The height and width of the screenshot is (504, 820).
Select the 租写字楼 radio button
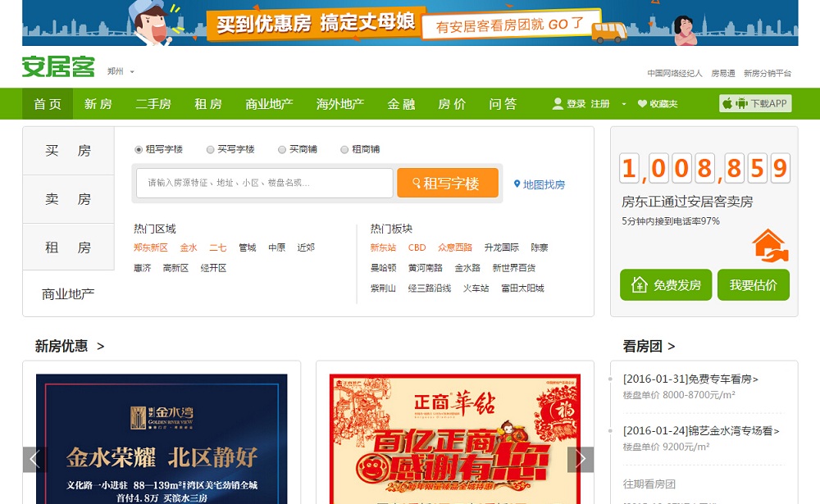[x=139, y=149]
